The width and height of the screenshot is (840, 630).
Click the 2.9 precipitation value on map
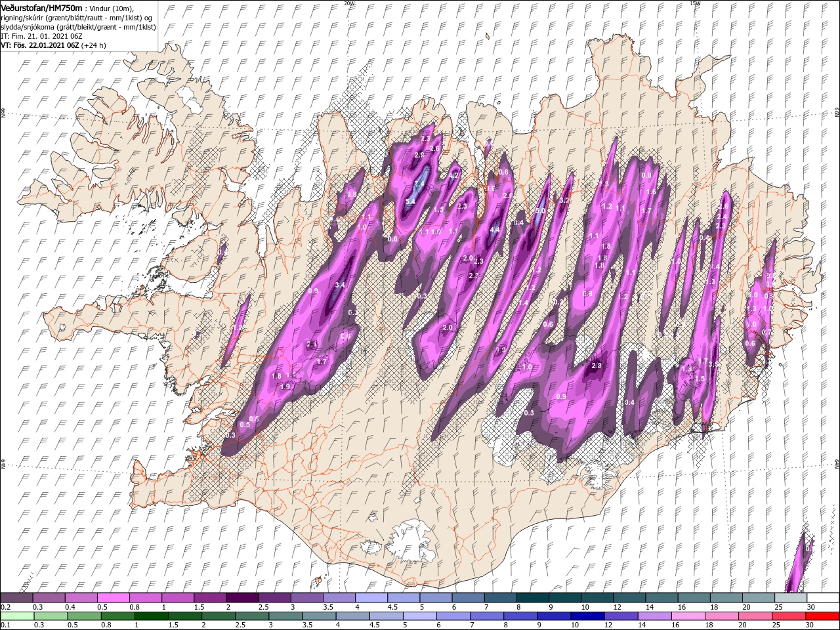pyautogui.click(x=419, y=155)
